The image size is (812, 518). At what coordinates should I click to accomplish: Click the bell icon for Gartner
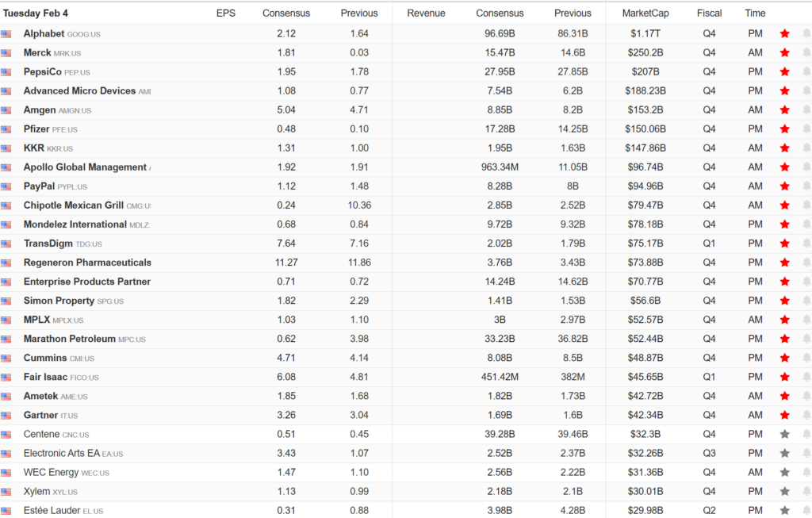click(x=806, y=416)
